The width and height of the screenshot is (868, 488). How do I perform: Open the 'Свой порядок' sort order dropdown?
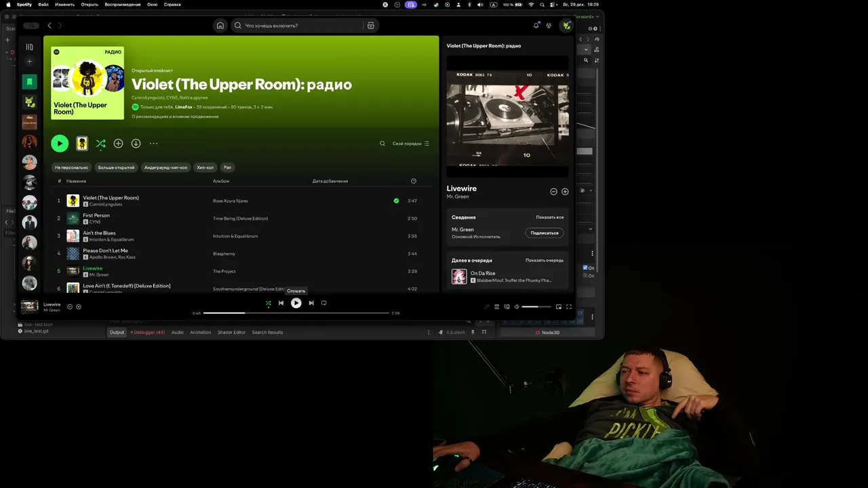411,144
